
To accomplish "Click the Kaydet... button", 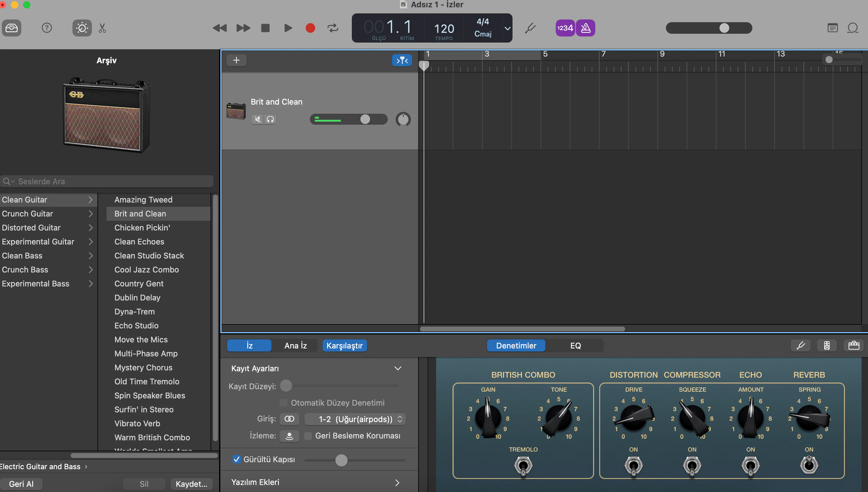I will click(191, 484).
